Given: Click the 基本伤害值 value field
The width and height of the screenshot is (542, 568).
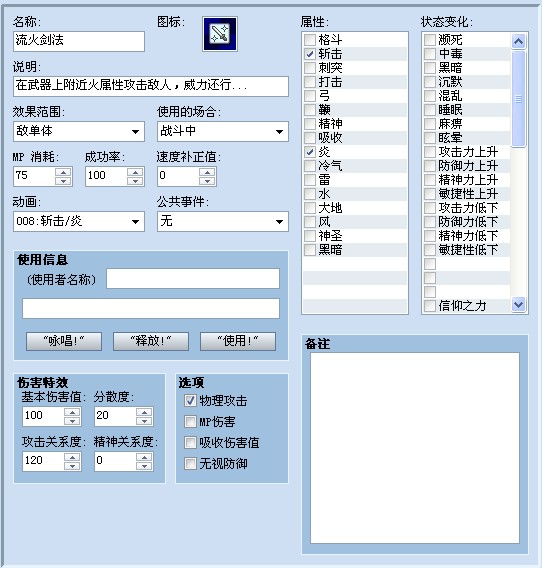Looking at the screenshot, I should (43, 417).
